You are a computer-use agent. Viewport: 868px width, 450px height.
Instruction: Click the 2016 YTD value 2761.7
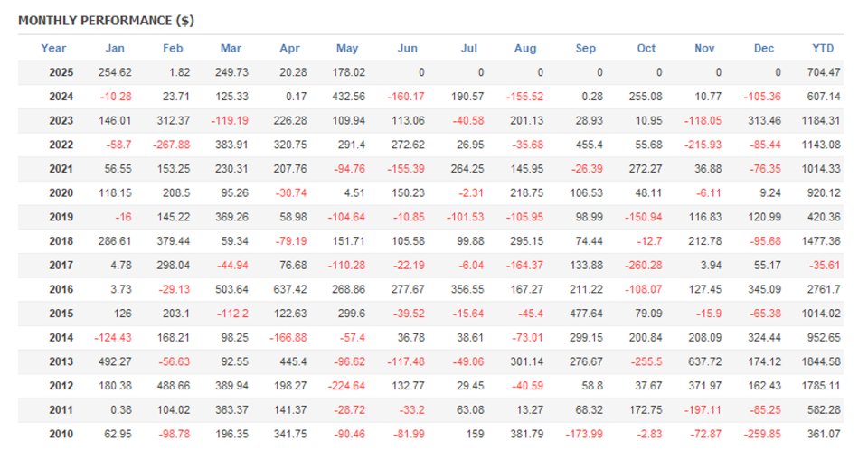(823, 289)
